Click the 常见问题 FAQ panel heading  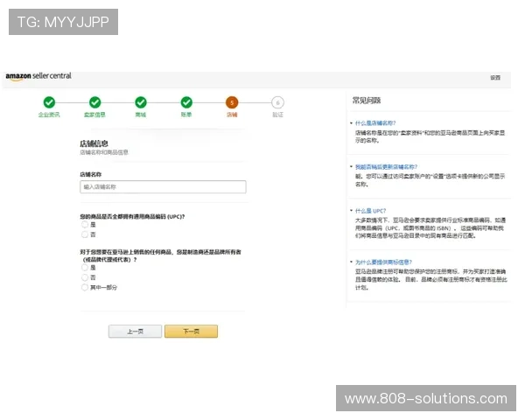367,101
